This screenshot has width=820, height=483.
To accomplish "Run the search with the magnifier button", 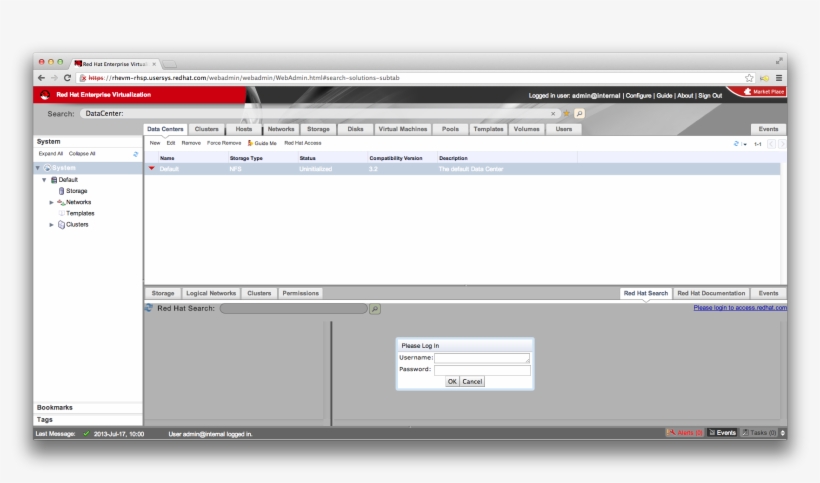I will 579,113.
